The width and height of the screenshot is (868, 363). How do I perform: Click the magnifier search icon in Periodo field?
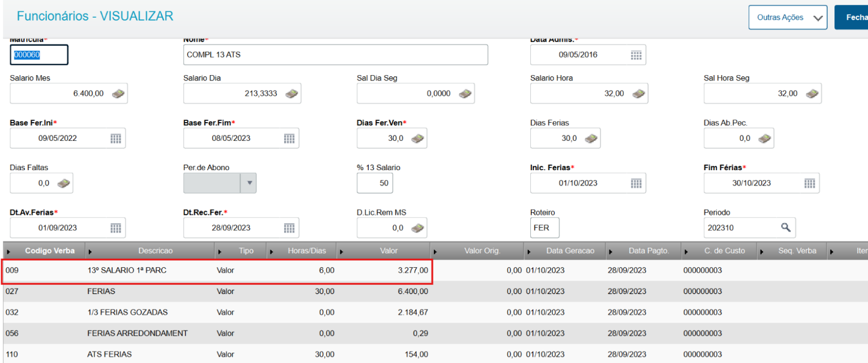click(786, 228)
